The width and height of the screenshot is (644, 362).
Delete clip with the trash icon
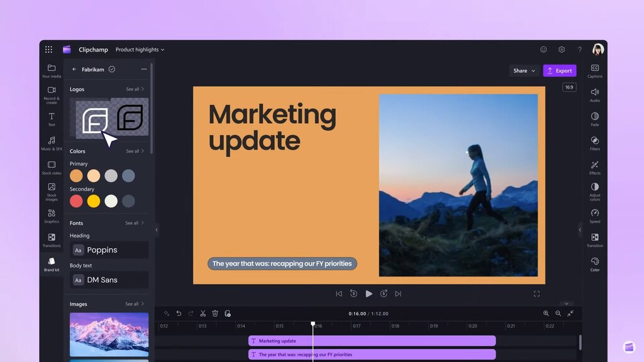[215, 313]
